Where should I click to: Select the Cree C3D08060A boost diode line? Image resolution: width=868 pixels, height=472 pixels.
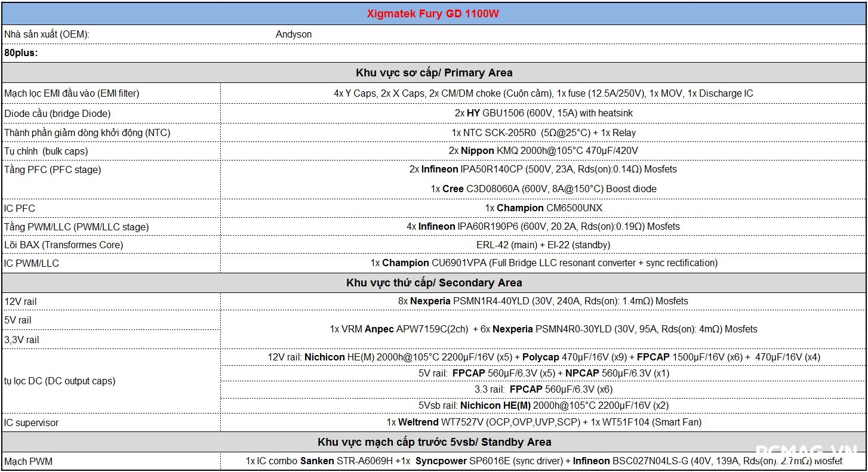coord(543,189)
